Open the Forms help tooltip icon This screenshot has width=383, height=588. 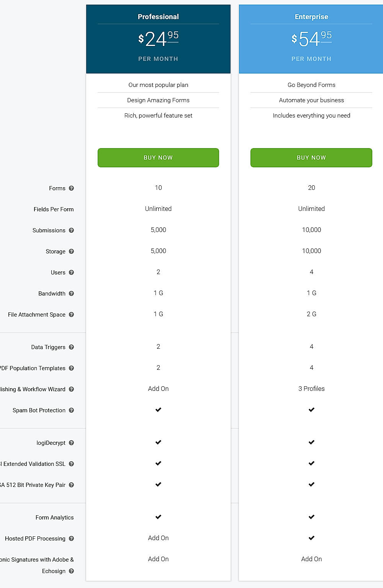[71, 188]
